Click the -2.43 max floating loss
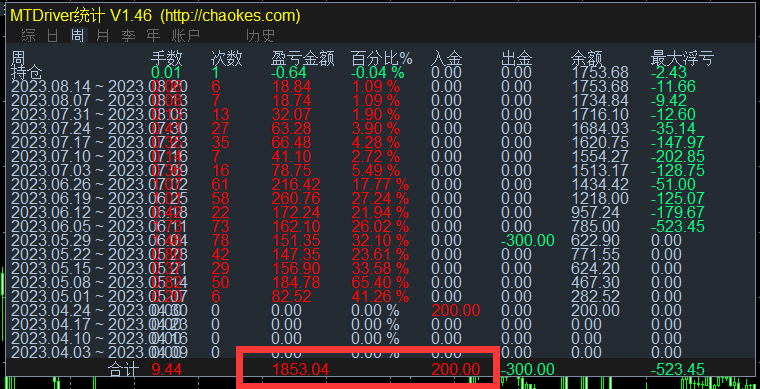The width and height of the screenshot is (760, 389). tap(669, 73)
